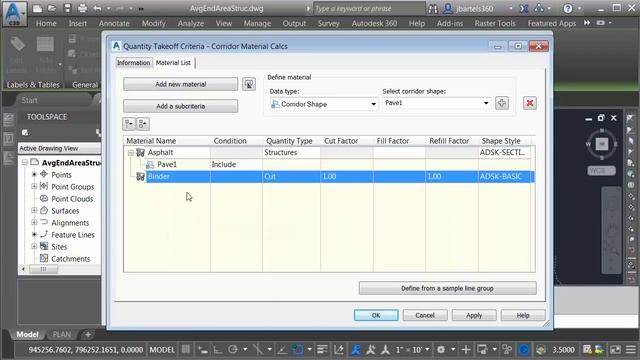Screen dimensions: 640x360
Task: Click the keyword search input field
Action: point(369,8)
